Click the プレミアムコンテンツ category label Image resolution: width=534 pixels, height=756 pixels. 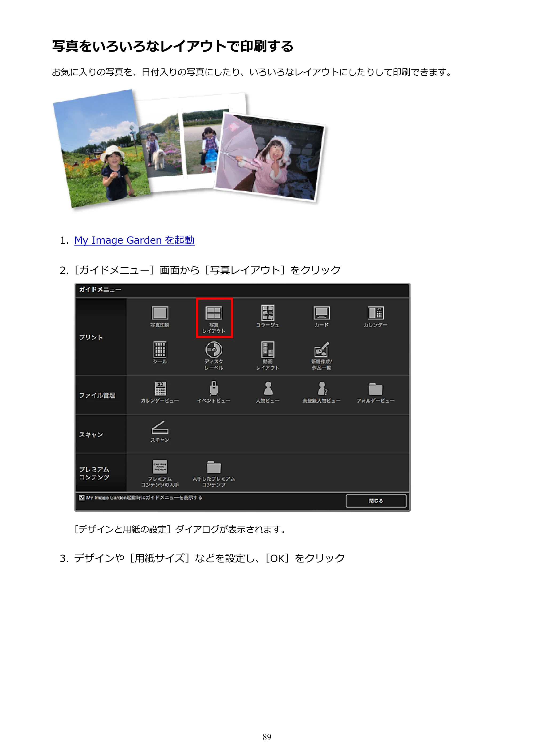click(94, 473)
